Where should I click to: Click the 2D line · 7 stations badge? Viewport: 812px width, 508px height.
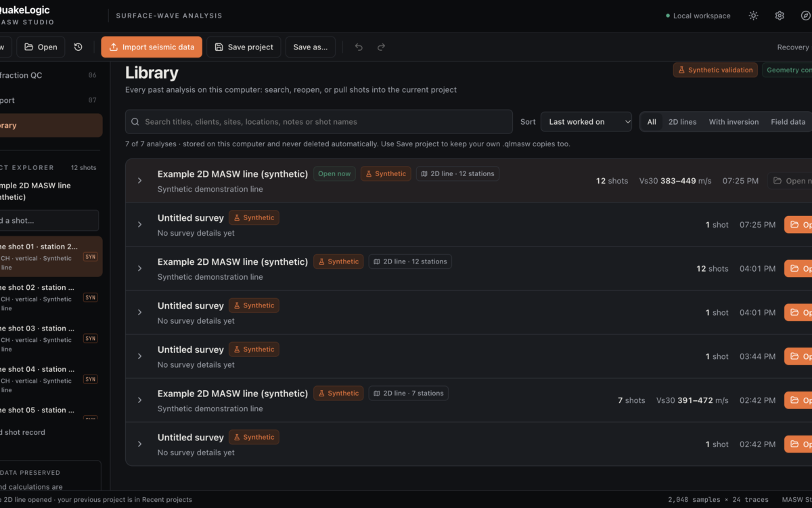pos(408,393)
